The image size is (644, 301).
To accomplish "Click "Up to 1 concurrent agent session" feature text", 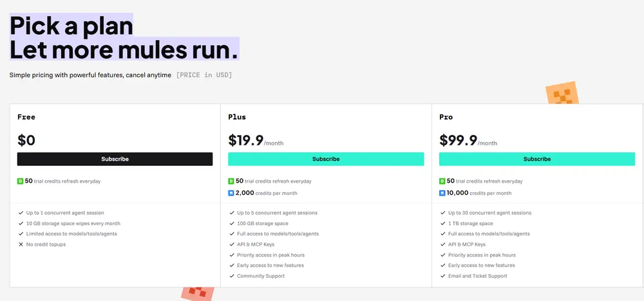I will [65, 213].
